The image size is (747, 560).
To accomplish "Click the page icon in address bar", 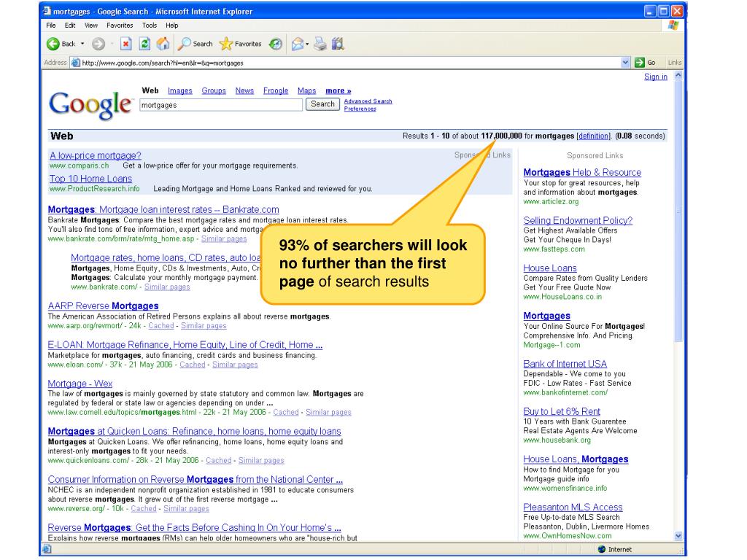I will pyautogui.click(x=75, y=63).
